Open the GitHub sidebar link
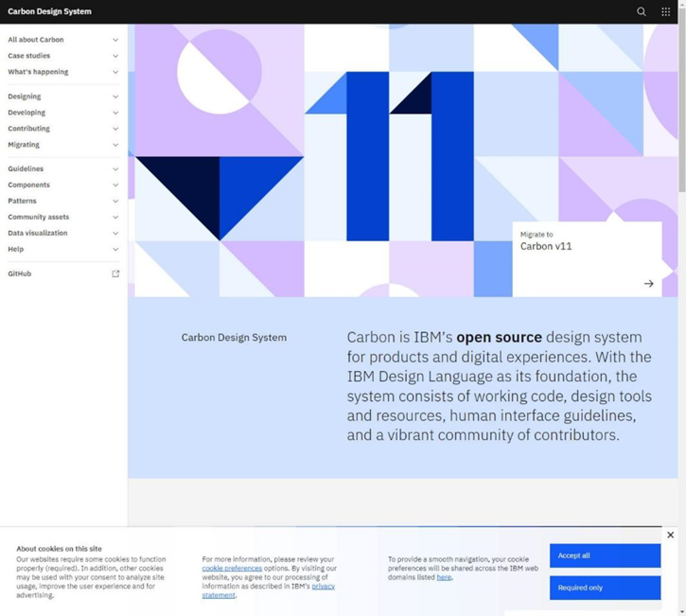Screen dimensions: 686x616 click(x=63, y=274)
